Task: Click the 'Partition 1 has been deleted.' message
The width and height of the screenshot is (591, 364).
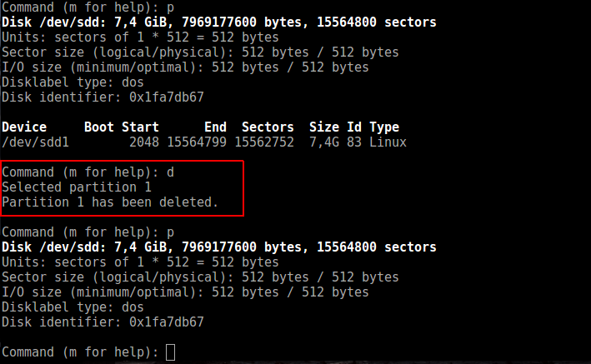Action: [110, 202]
